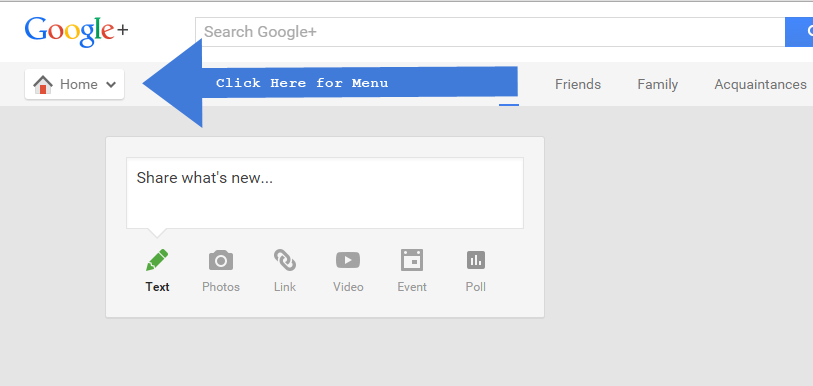Screen dimensions: 813x386
Task: Click the Share what's new box
Action: 325,193
